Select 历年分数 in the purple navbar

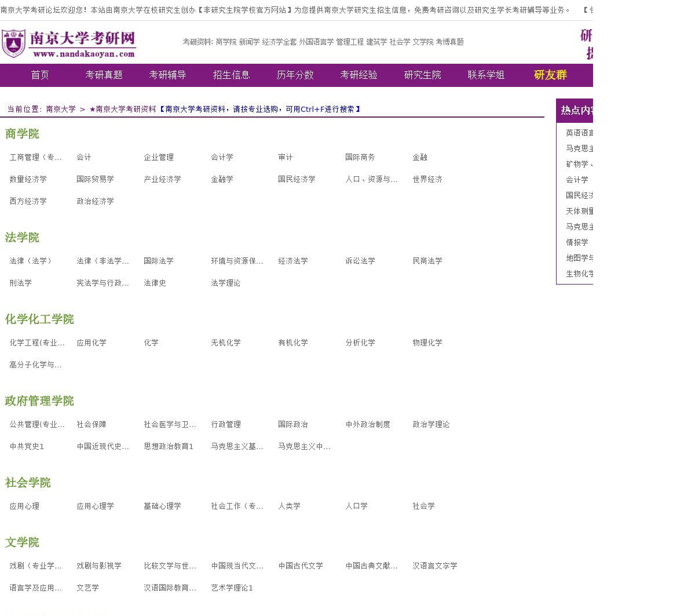tap(295, 75)
